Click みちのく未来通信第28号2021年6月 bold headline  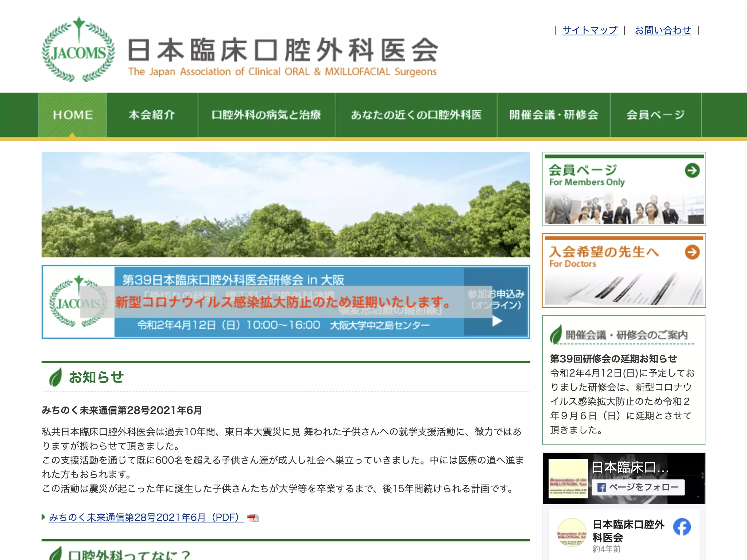tap(122, 410)
